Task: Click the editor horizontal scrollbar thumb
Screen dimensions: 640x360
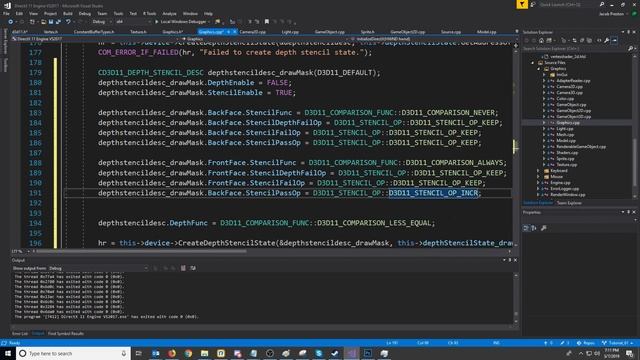Action: point(142,251)
